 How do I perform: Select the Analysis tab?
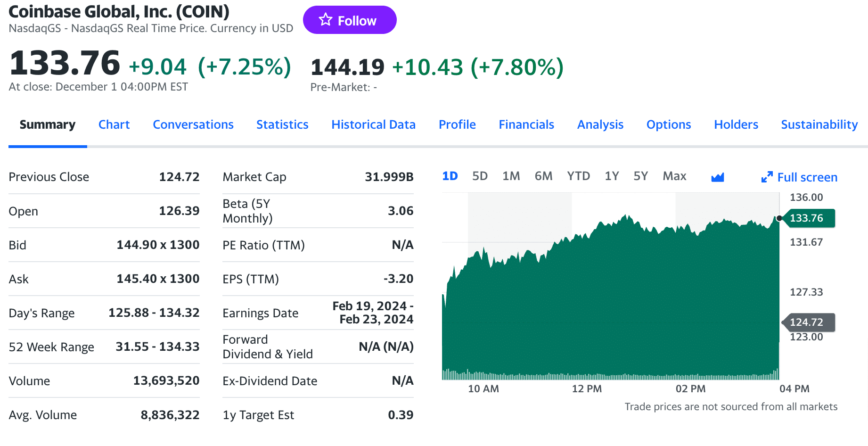point(600,124)
